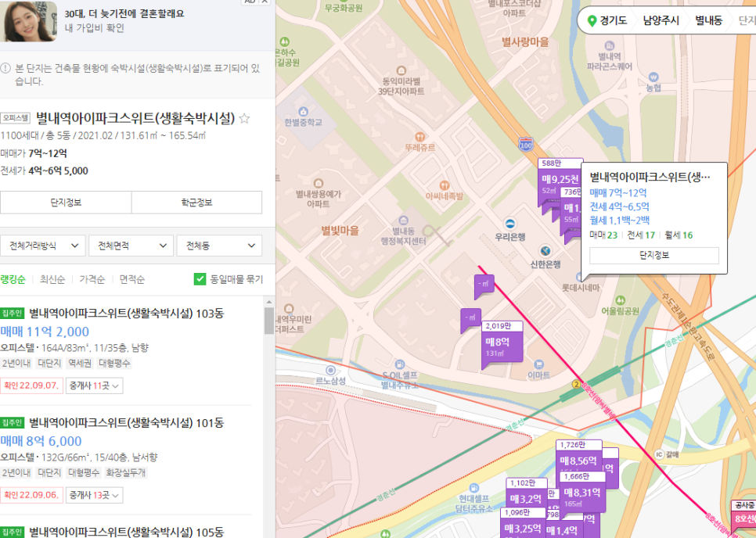Open the 105동 listing title

pos(126,531)
